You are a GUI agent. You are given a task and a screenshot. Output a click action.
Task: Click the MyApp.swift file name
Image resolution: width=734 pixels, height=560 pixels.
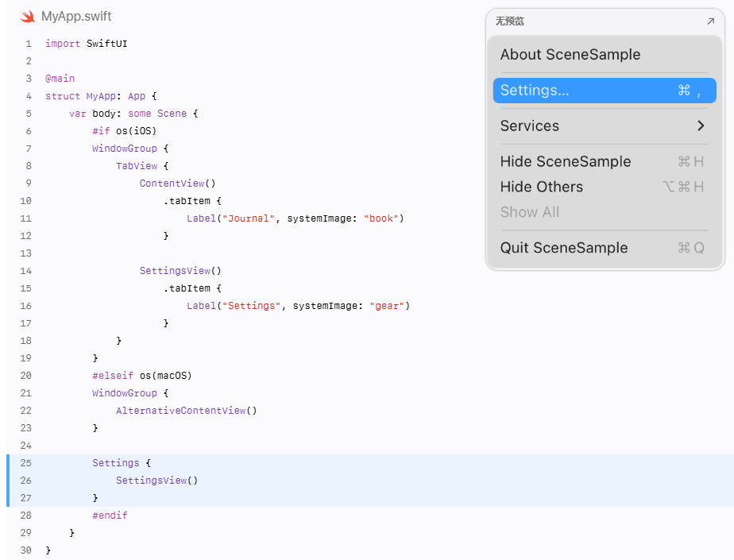pos(76,17)
